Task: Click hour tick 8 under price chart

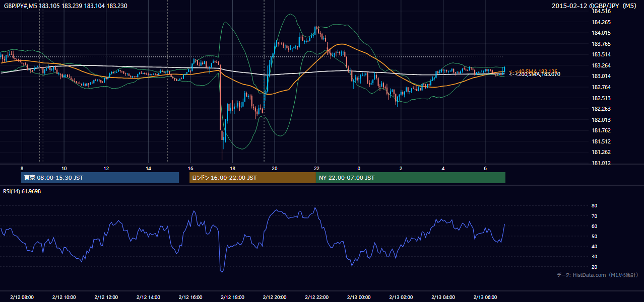Action: coord(22,168)
